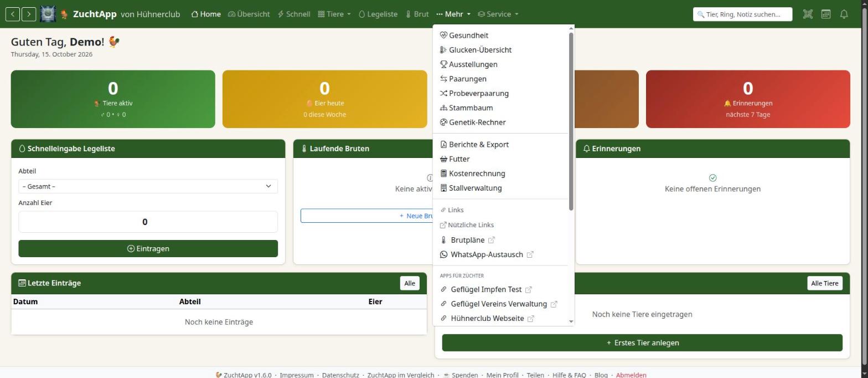The image size is (868, 378).
Task: Click the Datum column header
Action: (x=25, y=302)
